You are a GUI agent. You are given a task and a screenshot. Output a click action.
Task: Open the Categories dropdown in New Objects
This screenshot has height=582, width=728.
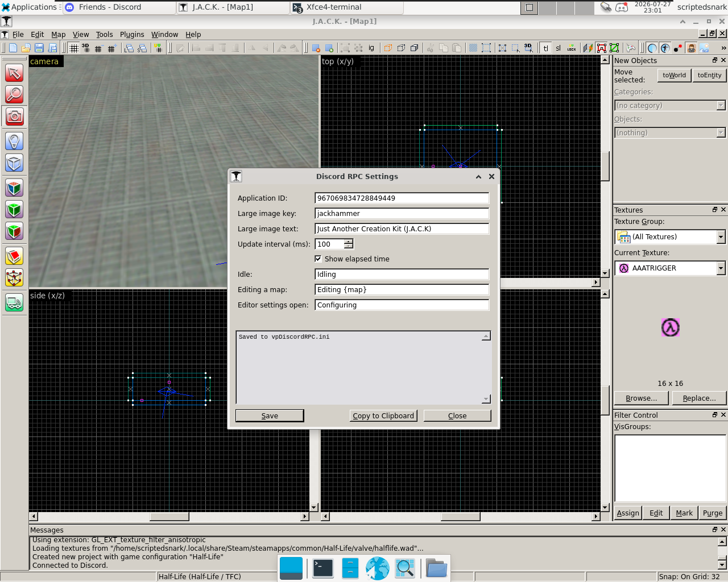(670, 105)
